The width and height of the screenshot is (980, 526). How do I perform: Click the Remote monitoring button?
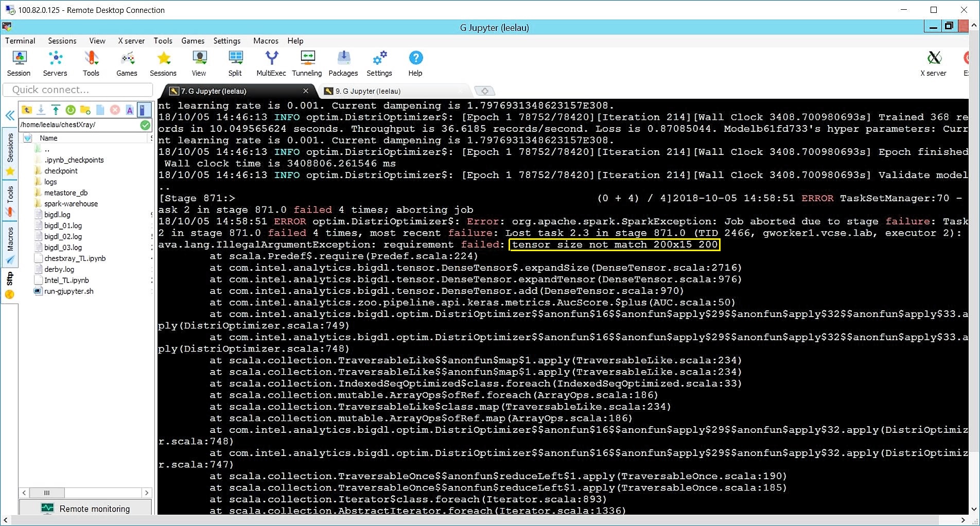[x=85, y=509]
